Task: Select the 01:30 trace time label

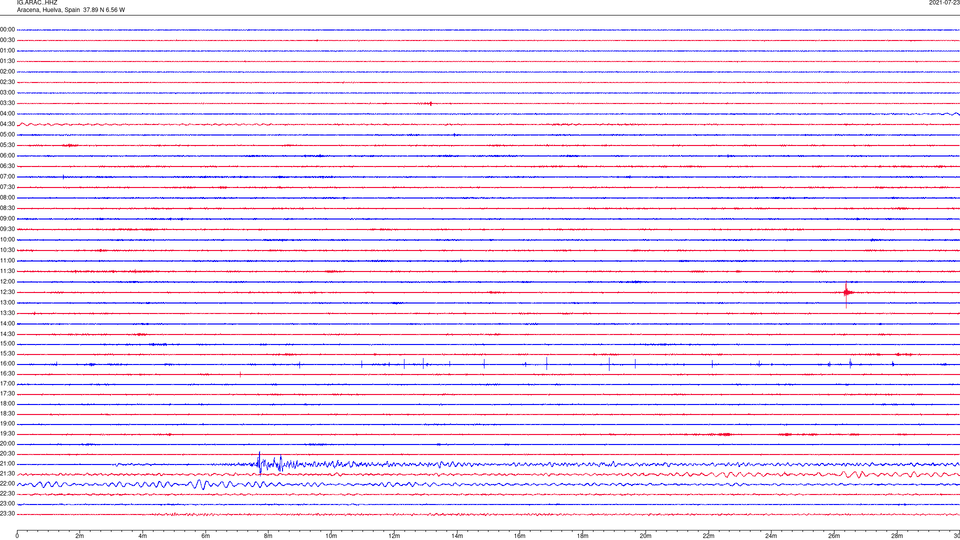Action: coord(7,61)
